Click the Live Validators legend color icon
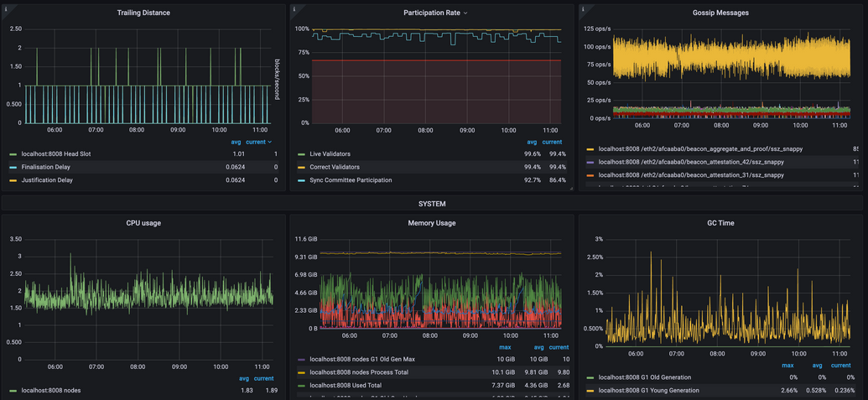Screen dimensions: 868x400 pyautogui.click(x=302, y=154)
